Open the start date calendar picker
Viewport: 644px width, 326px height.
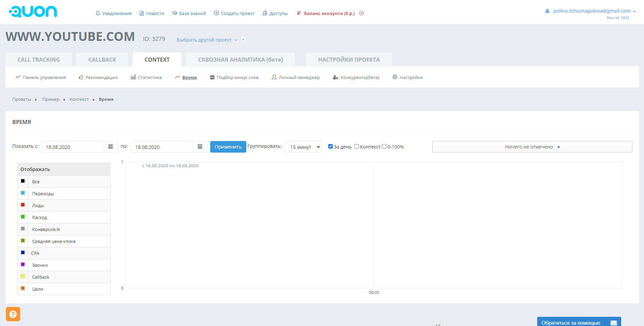[111, 147]
